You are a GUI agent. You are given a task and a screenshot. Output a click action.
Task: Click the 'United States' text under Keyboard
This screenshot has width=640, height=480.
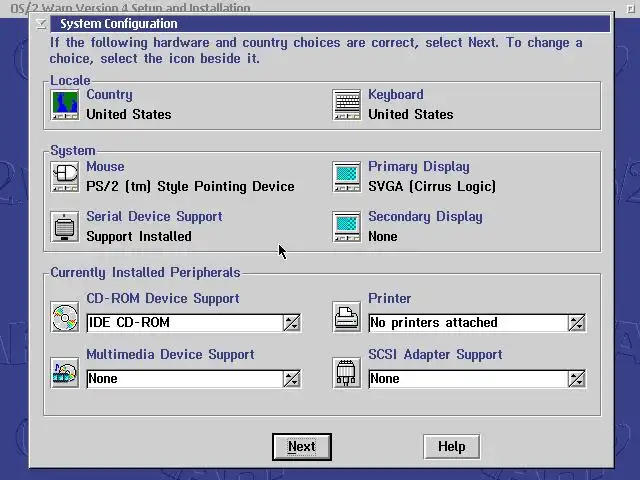click(x=411, y=114)
